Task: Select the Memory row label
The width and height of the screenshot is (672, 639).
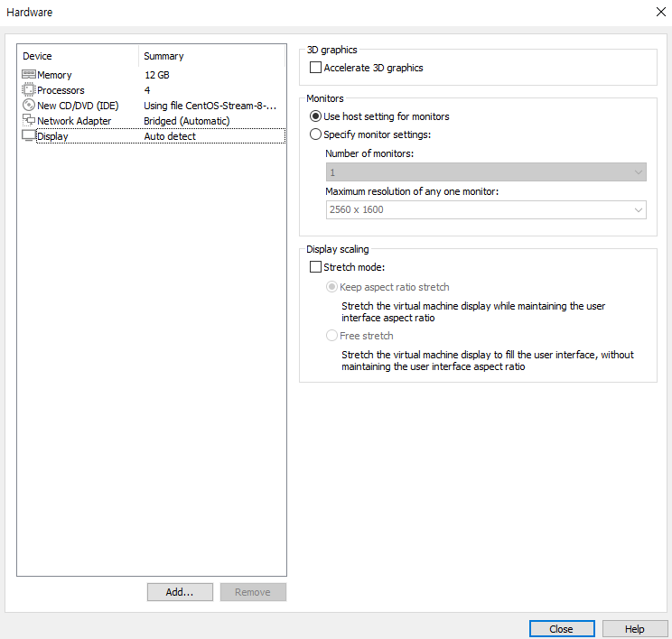Action: point(54,75)
